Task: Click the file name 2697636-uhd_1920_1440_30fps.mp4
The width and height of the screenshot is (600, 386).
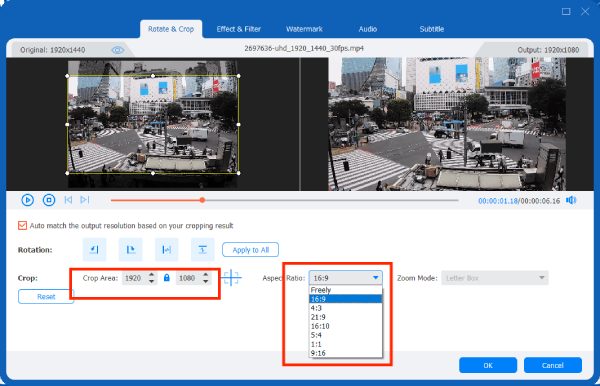Action: pos(304,49)
